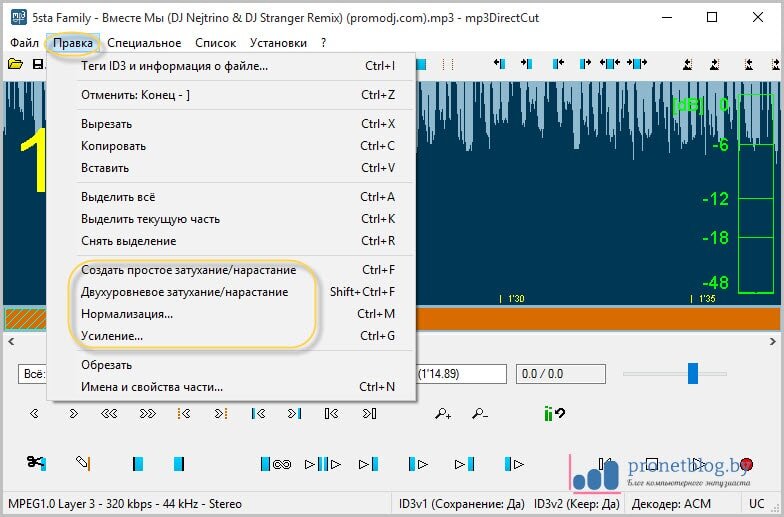Choose Вырезать from the menu
The image size is (784, 517).
pos(231,124)
